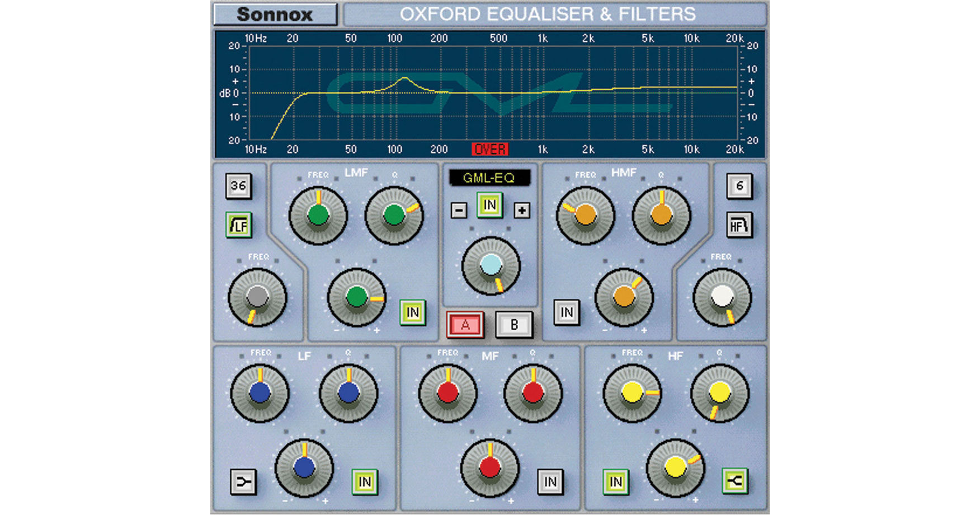Screen dimensions: 980x515
Task: Click the HF yellow FREQ knob
Action: (632, 393)
